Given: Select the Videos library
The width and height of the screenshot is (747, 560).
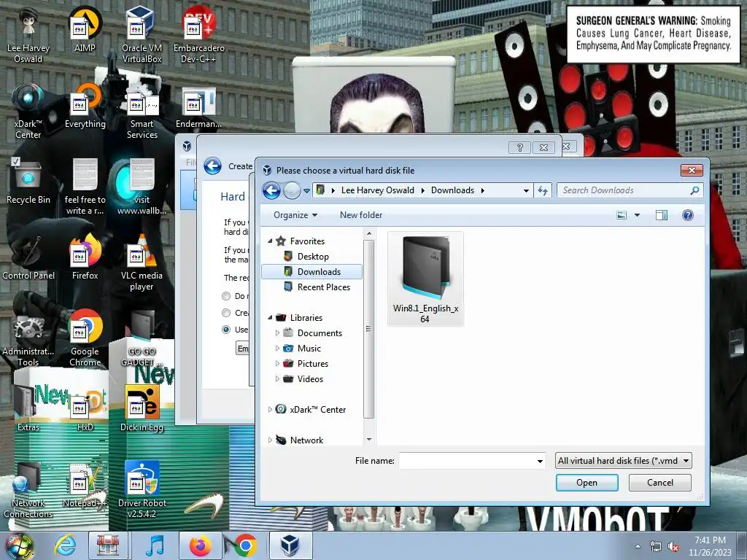Looking at the screenshot, I should click(310, 379).
